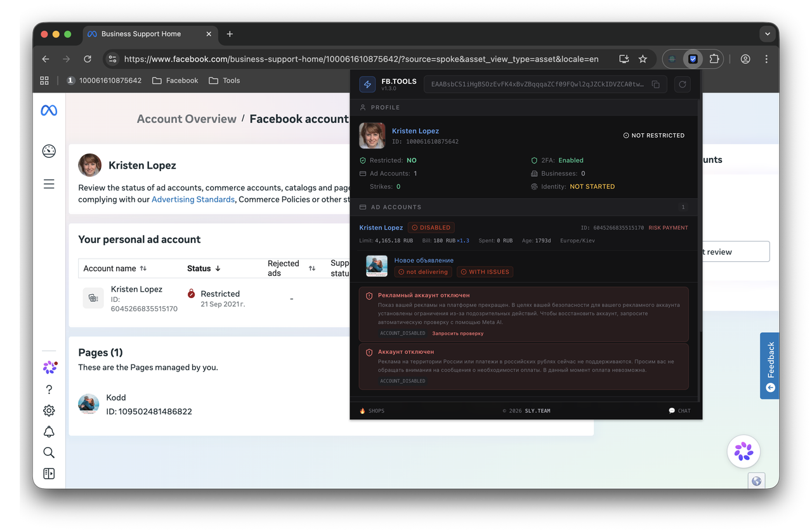Copy the access token in FB.TOOLS popup
This screenshot has width=812, height=532.
pos(656,84)
